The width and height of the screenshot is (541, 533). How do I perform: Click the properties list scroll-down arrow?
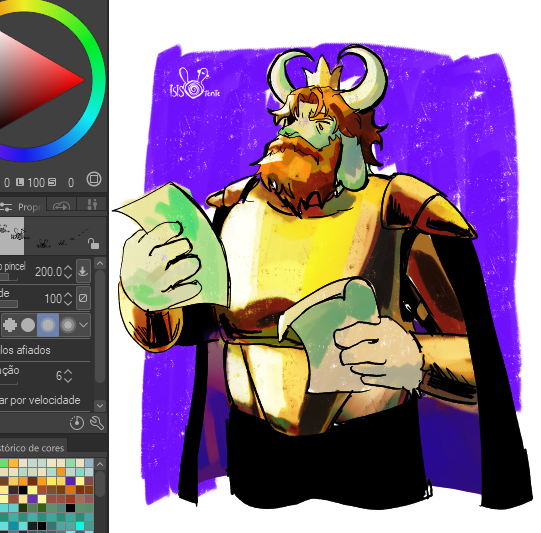(x=100, y=405)
